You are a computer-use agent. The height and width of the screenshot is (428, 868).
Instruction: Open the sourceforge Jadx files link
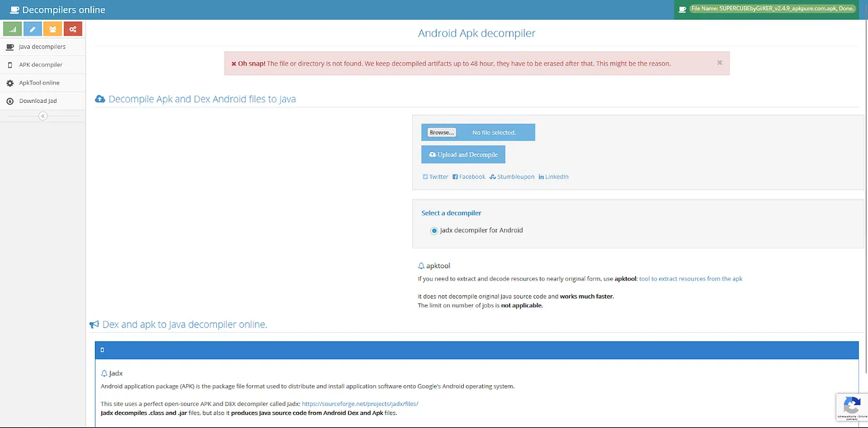[360, 404]
